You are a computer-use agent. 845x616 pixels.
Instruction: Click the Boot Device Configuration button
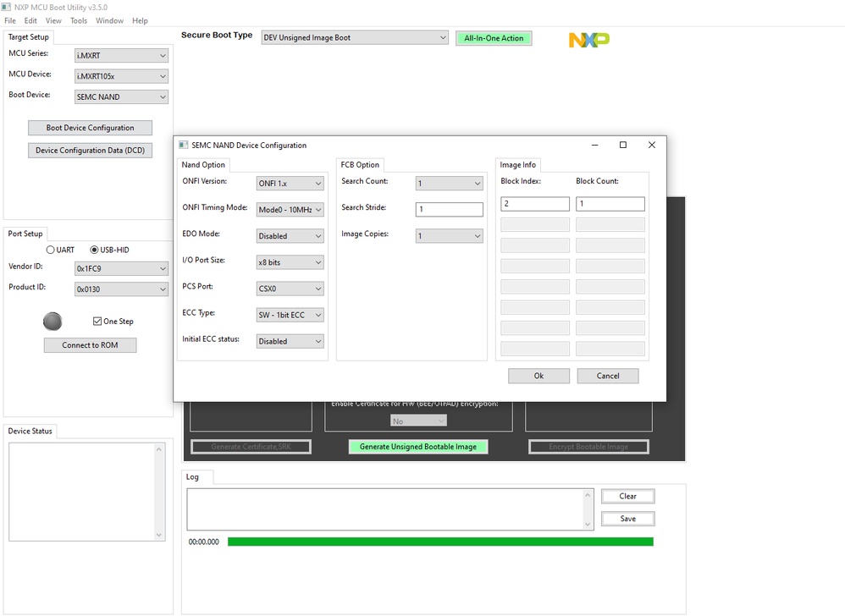(x=90, y=128)
